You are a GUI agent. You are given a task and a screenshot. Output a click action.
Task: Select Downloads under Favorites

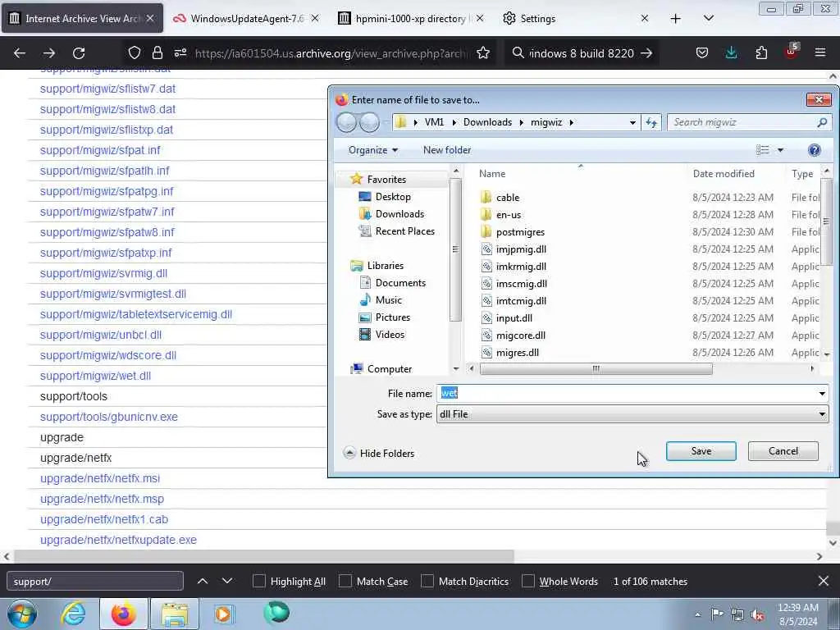(399, 214)
